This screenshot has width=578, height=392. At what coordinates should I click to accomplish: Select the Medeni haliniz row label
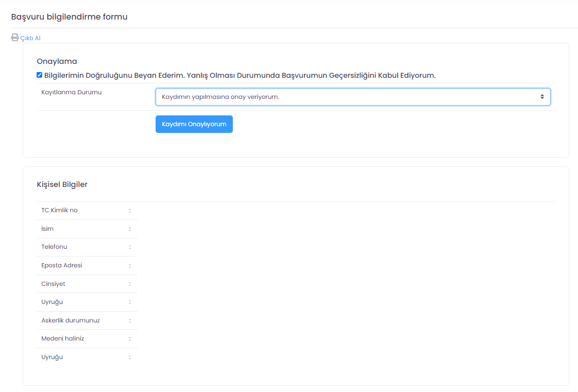click(62, 338)
